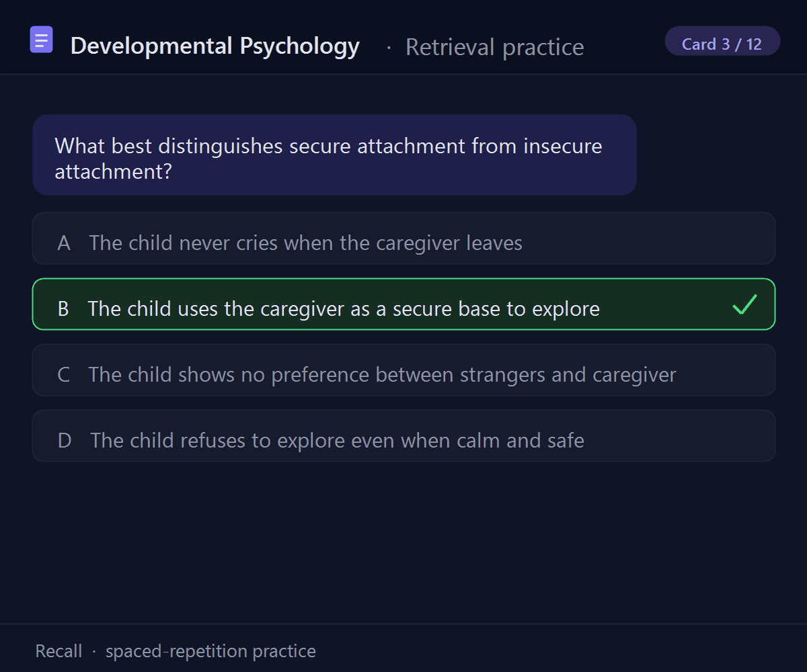The height and width of the screenshot is (672, 807).
Task: Choose answer D about refusing to explore
Action: [403, 436]
